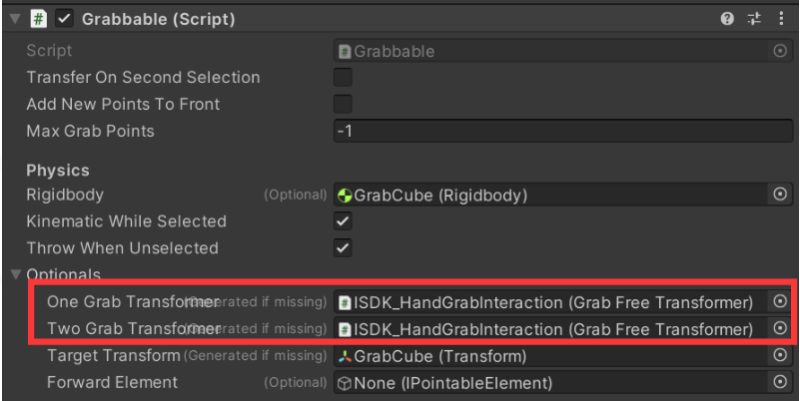800x401 pixels.
Task: Uncheck Throw When Unselected
Action: (x=342, y=248)
